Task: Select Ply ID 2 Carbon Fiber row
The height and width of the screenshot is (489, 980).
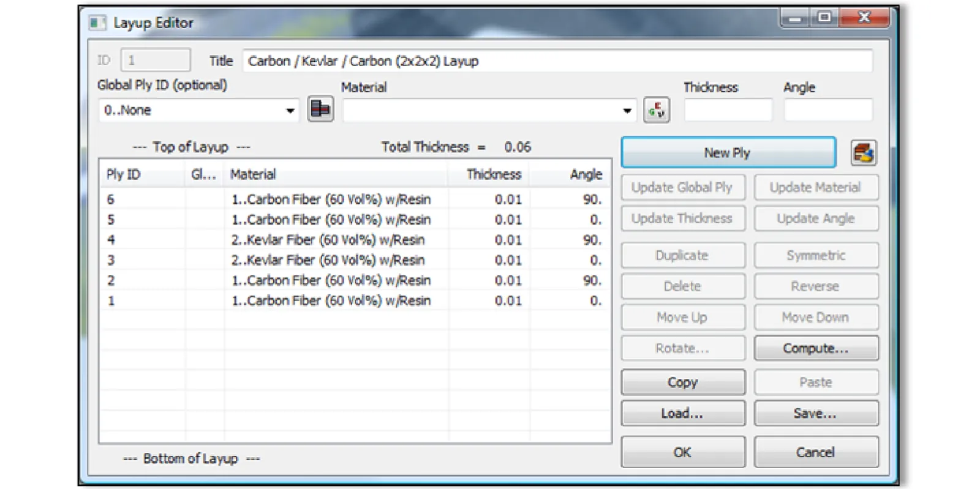Action: (x=355, y=280)
